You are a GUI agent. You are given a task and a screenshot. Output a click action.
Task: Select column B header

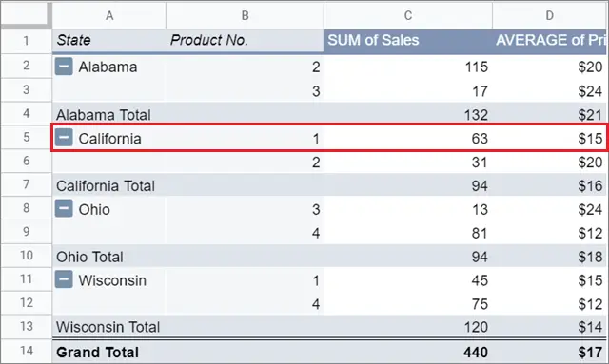245,15
